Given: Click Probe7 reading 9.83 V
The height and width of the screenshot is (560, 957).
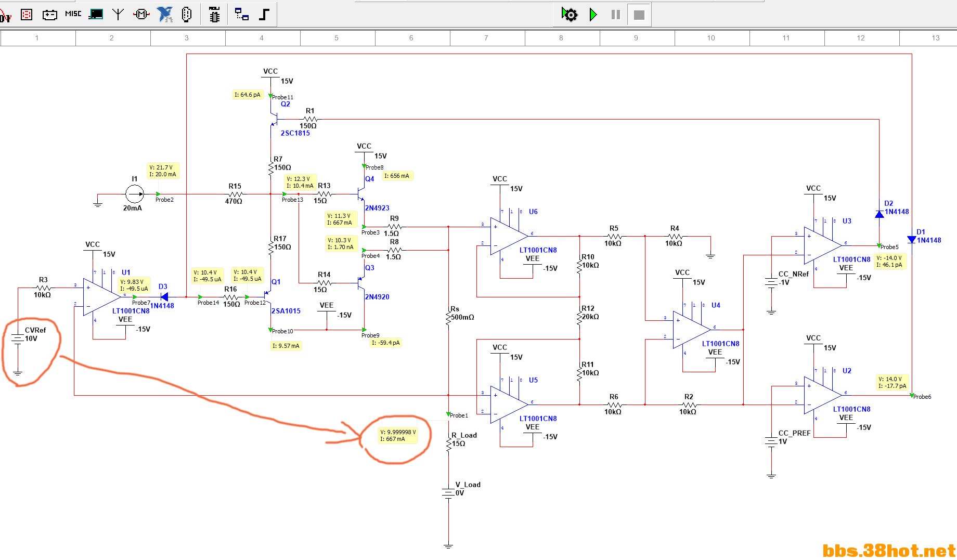Looking at the screenshot, I should click(x=134, y=285).
